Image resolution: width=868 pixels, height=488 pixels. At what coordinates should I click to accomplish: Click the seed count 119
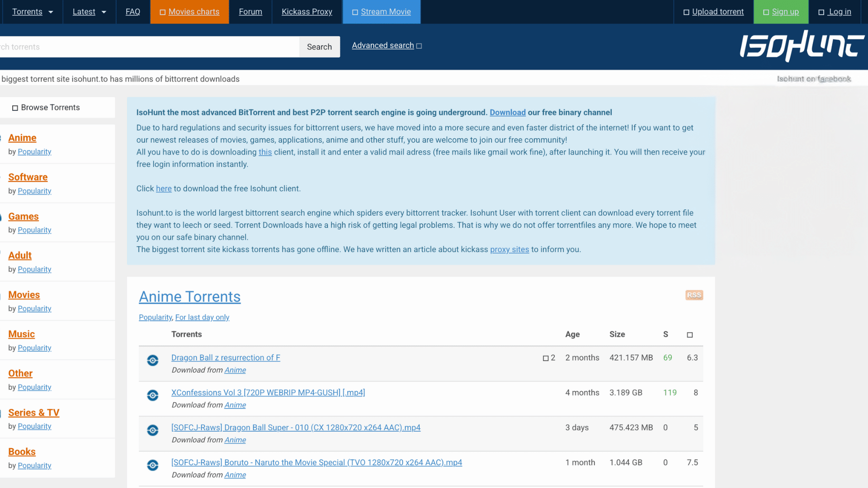pos(670,393)
